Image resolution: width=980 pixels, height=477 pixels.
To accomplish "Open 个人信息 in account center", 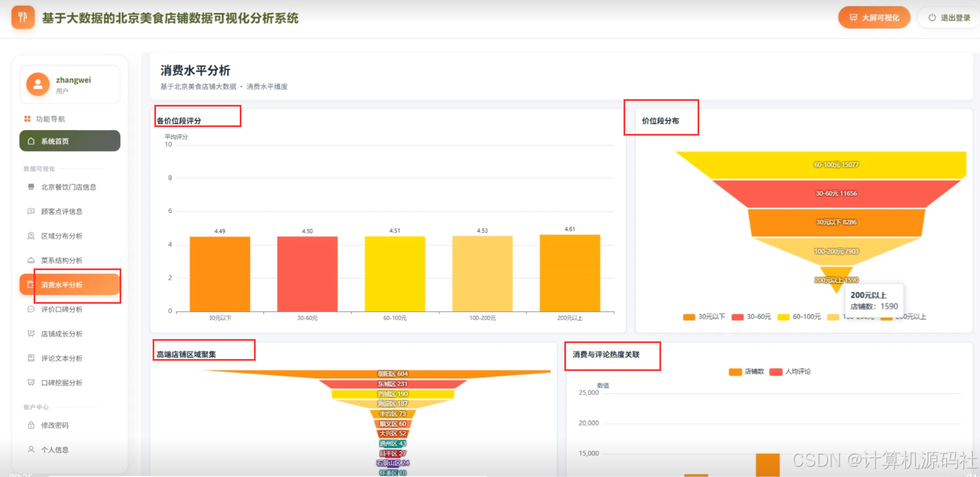I will click(69, 450).
